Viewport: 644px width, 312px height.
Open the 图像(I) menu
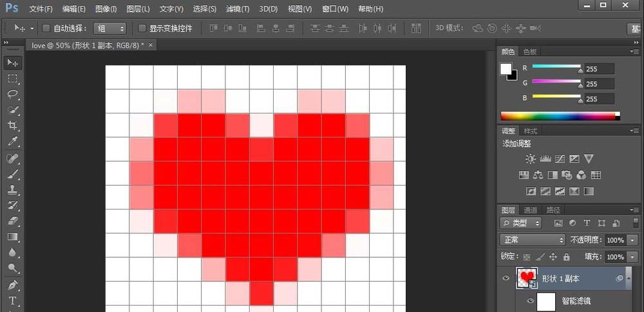(106, 8)
